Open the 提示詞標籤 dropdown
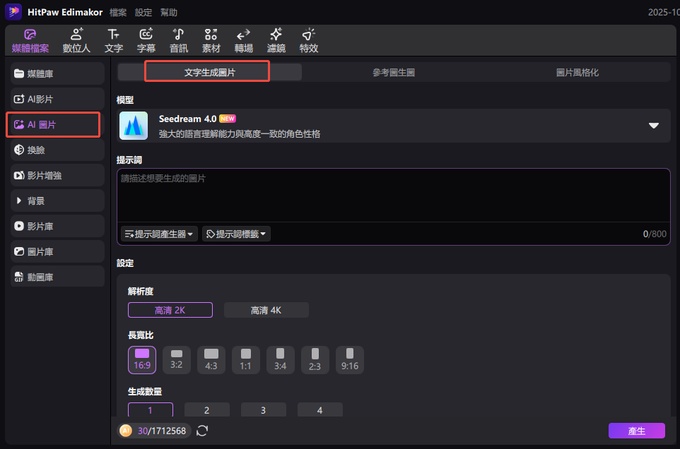Screen dimensions: 680x449 [236, 233]
